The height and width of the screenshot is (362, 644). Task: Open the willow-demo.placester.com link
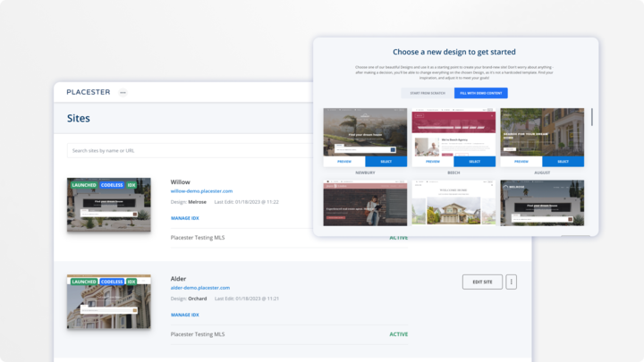(x=201, y=191)
